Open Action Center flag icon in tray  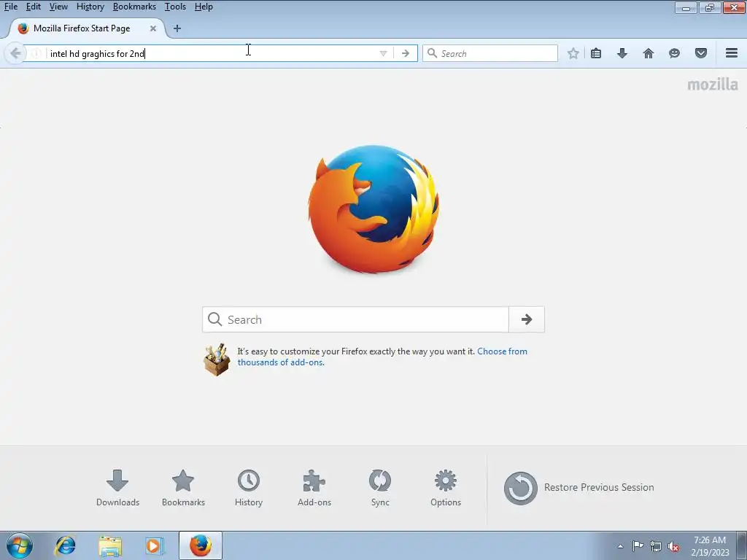coord(638,546)
